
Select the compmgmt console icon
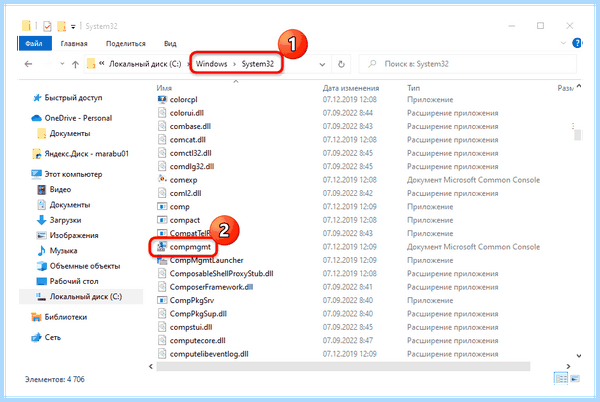(162, 247)
